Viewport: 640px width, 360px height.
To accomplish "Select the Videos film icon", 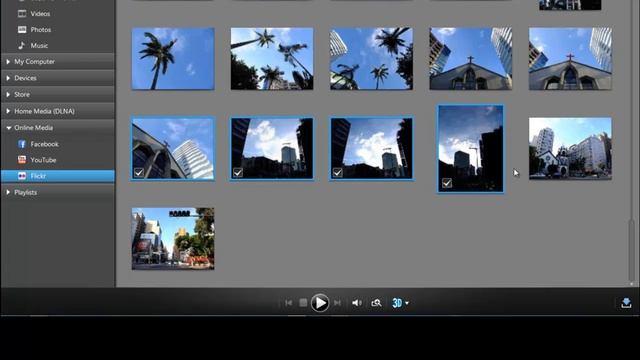I will pyautogui.click(x=22, y=13).
